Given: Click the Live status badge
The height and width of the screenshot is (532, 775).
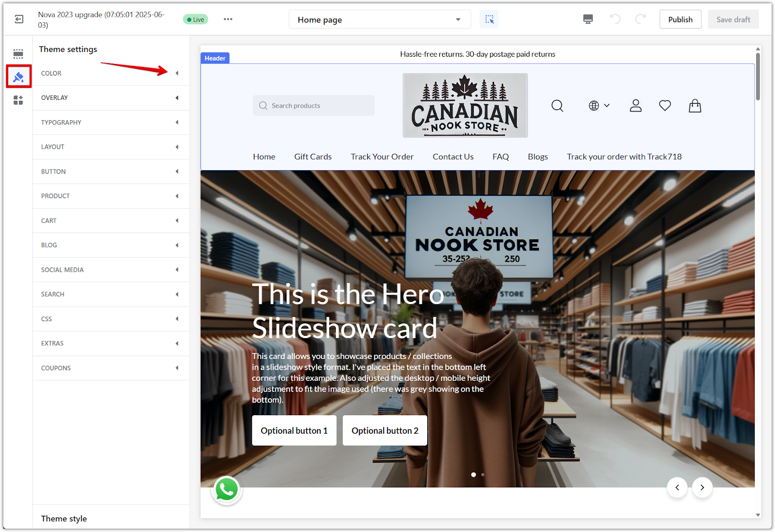Looking at the screenshot, I should click(x=196, y=19).
